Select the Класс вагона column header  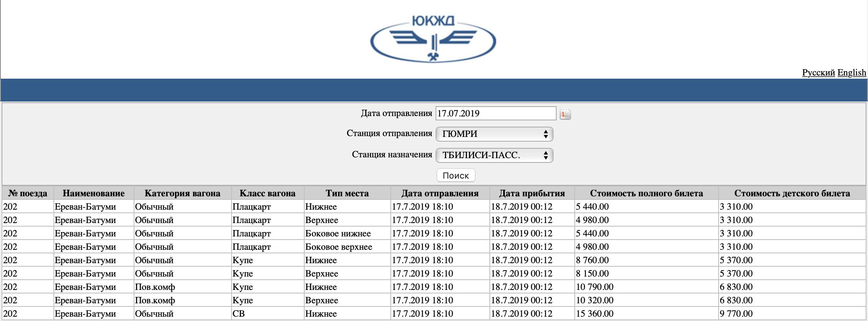click(x=267, y=193)
